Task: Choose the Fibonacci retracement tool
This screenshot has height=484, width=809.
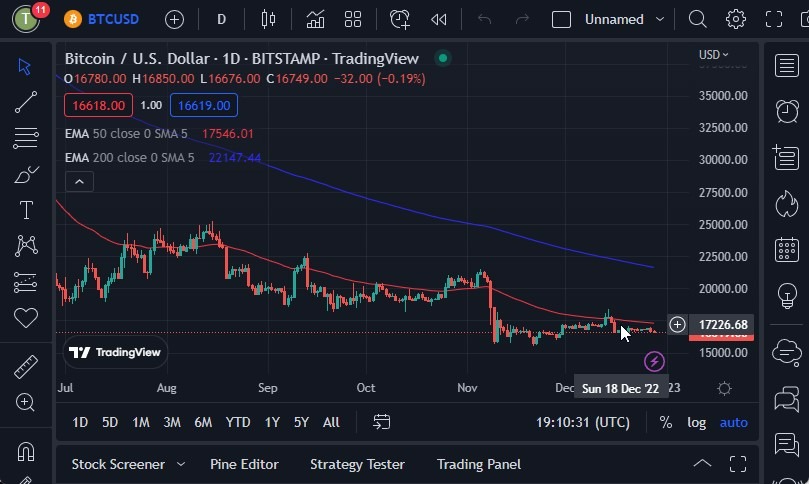Action: tap(25, 138)
